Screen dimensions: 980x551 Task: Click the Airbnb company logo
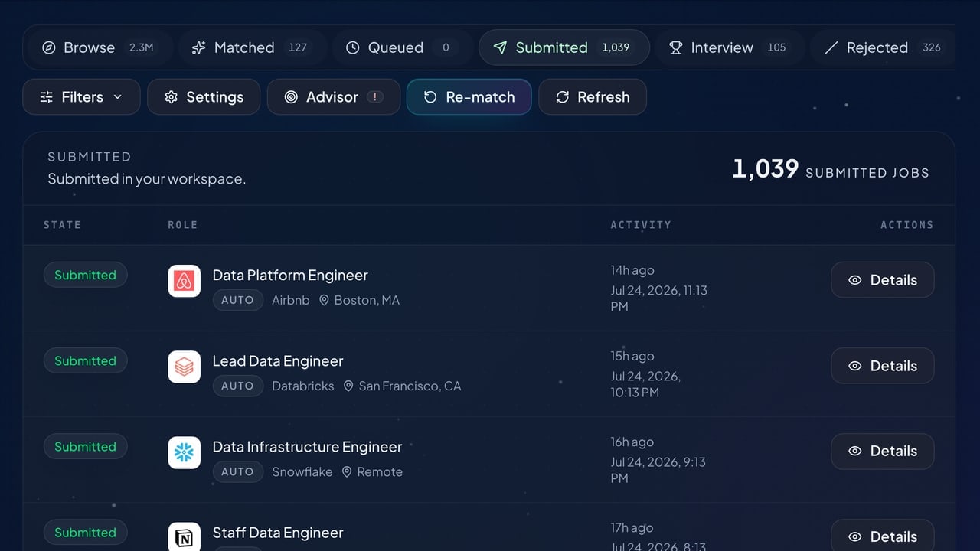(x=185, y=281)
